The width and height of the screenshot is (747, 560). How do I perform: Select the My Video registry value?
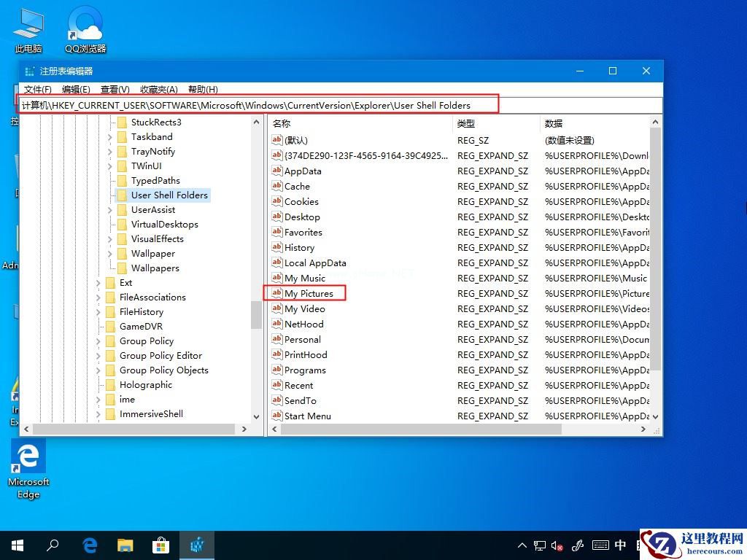[x=304, y=308]
